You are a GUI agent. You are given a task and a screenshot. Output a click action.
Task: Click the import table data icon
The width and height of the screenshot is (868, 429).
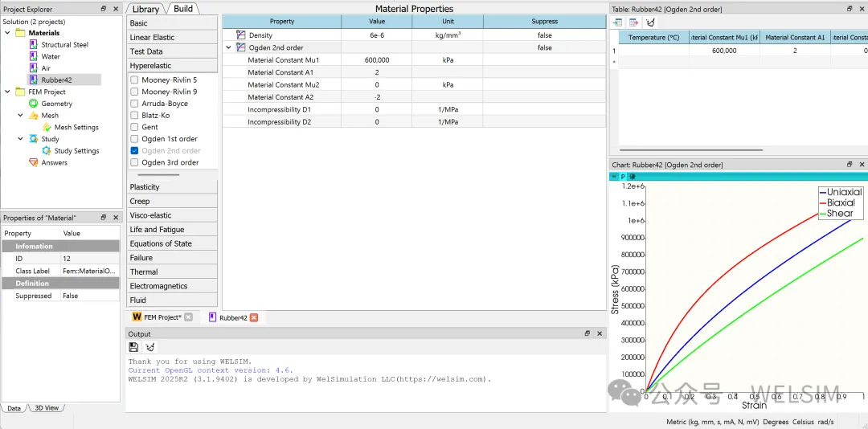[x=618, y=22]
